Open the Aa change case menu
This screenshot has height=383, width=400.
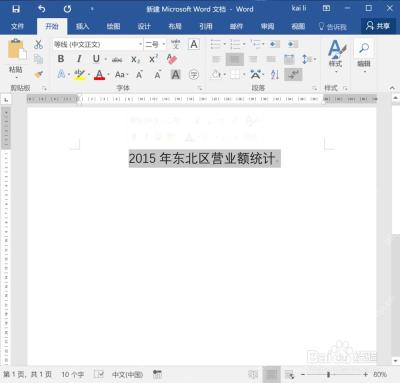click(x=121, y=74)
